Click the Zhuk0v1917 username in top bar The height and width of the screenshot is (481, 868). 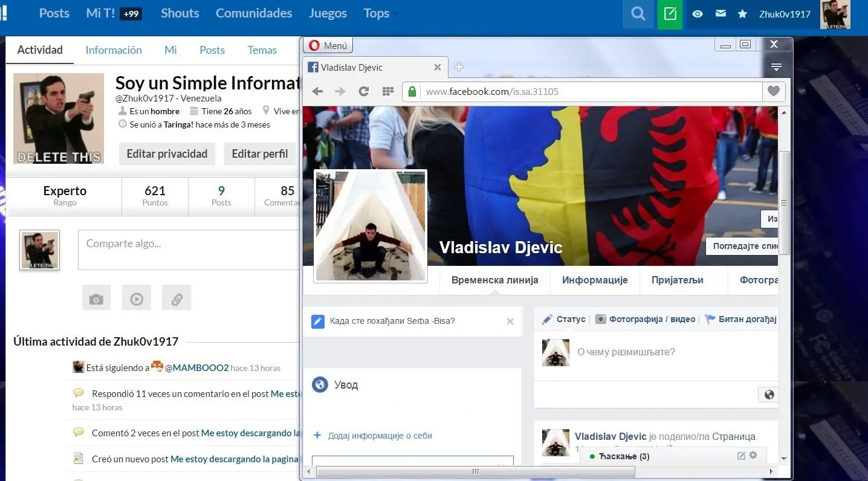(x=785, y=14)
